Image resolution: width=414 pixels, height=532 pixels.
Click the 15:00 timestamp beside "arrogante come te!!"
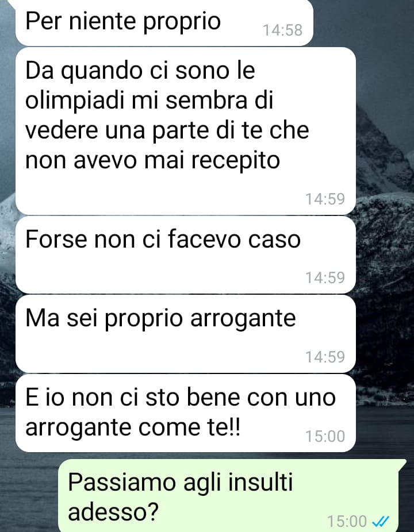[325, 436]
